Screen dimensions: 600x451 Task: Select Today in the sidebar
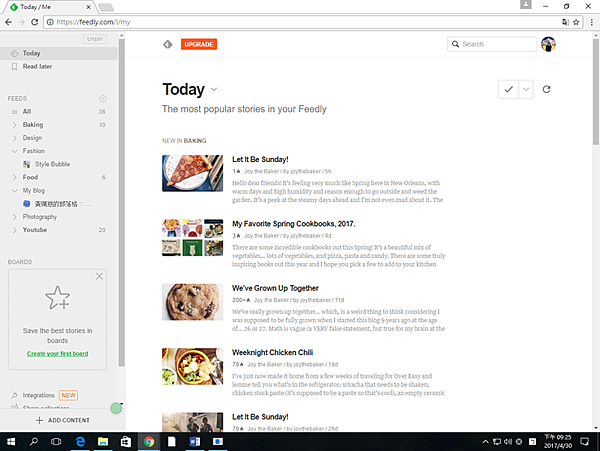point(59,53)
